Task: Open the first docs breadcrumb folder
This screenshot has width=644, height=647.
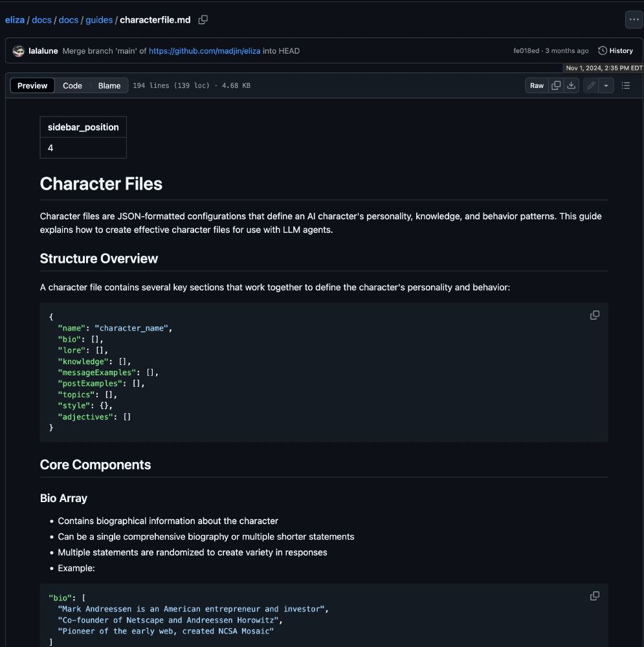Action: [x=41, y=20]
